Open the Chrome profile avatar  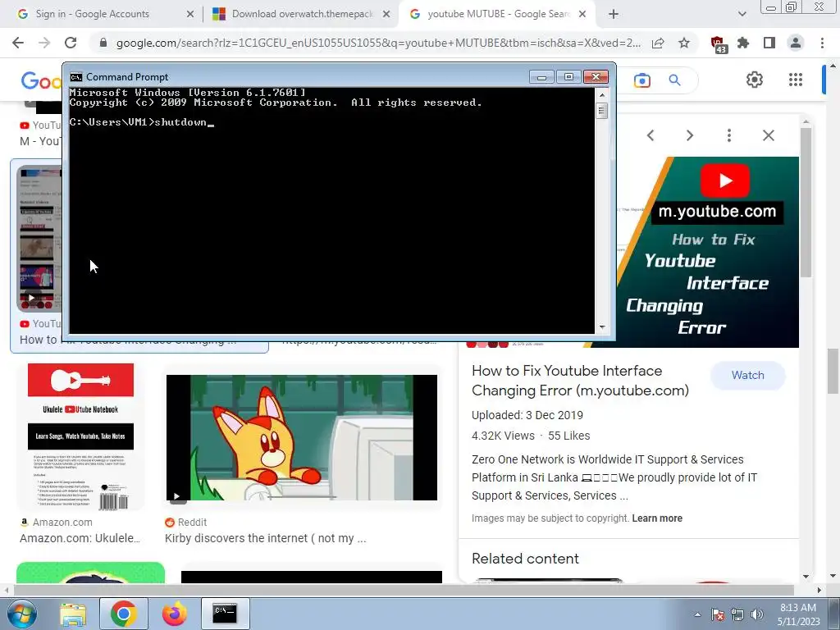pos(796,43)
